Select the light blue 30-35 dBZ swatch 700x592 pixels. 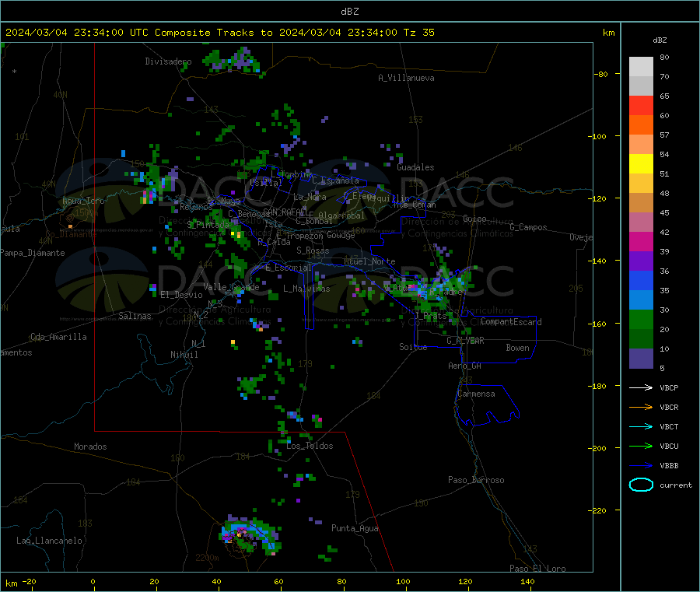(x=641, y=300)
